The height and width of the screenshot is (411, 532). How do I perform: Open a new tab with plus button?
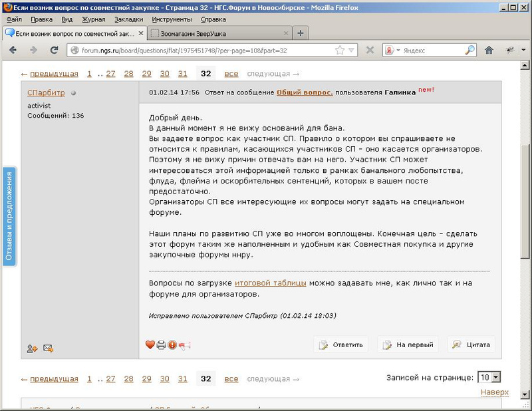(x=300, y=33)
